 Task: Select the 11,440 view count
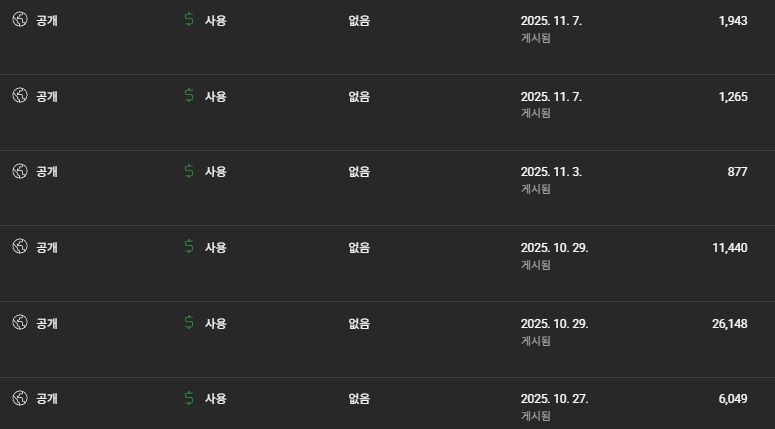(x=729, y=247)
